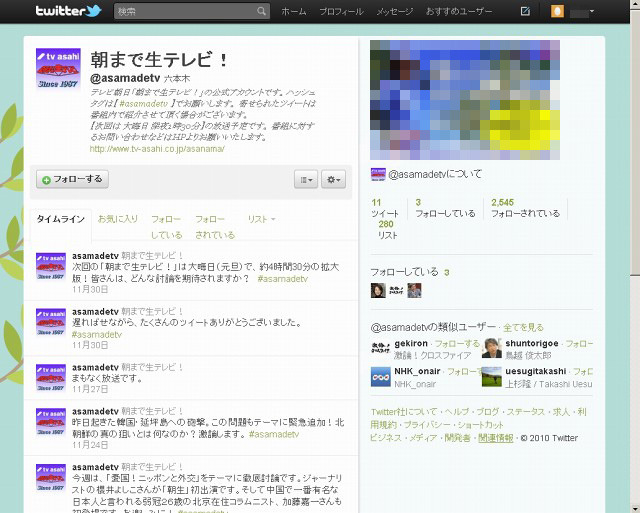Click gekiron user avatar
The width and height of the screenshot is (640, 513).
[380, 348]
